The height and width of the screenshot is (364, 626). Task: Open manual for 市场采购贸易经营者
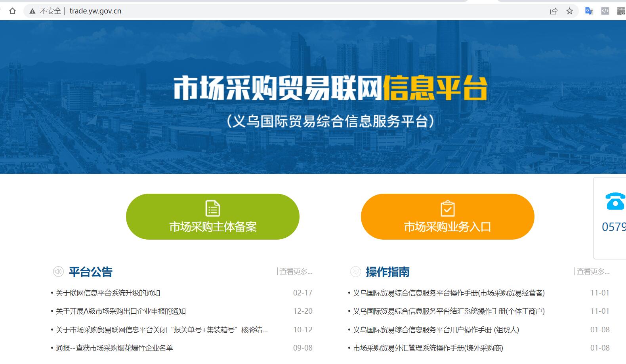449,293
